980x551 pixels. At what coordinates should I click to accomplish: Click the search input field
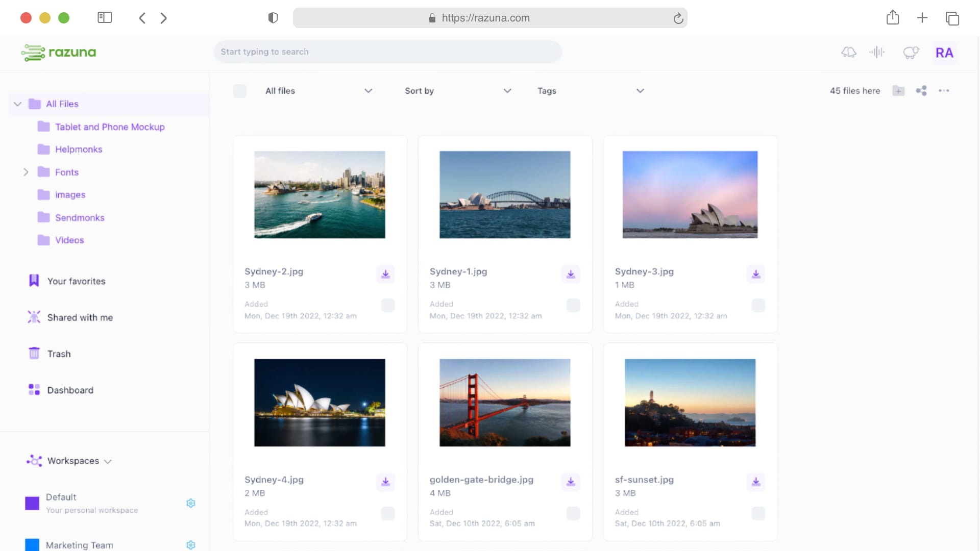[x=388, y=52]
